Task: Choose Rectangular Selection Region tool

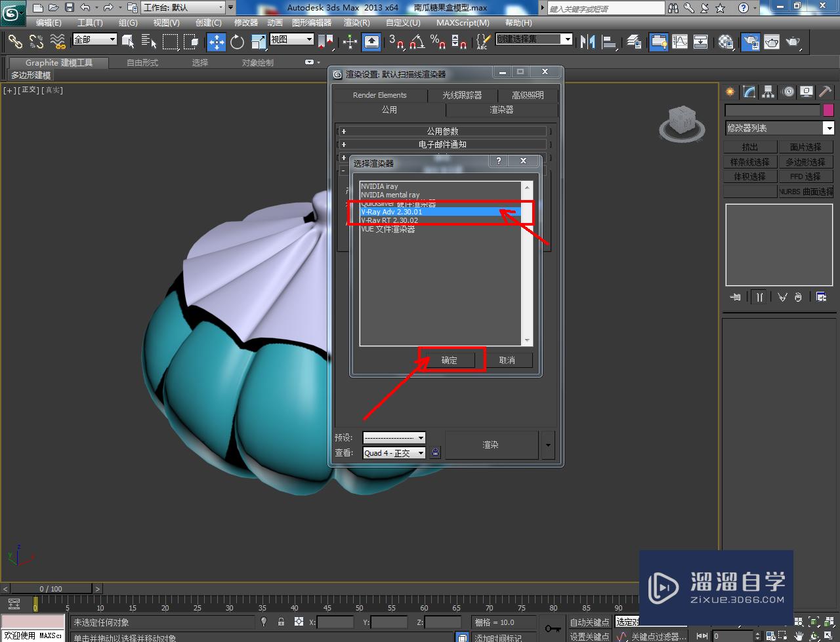Action: point(170,42)
